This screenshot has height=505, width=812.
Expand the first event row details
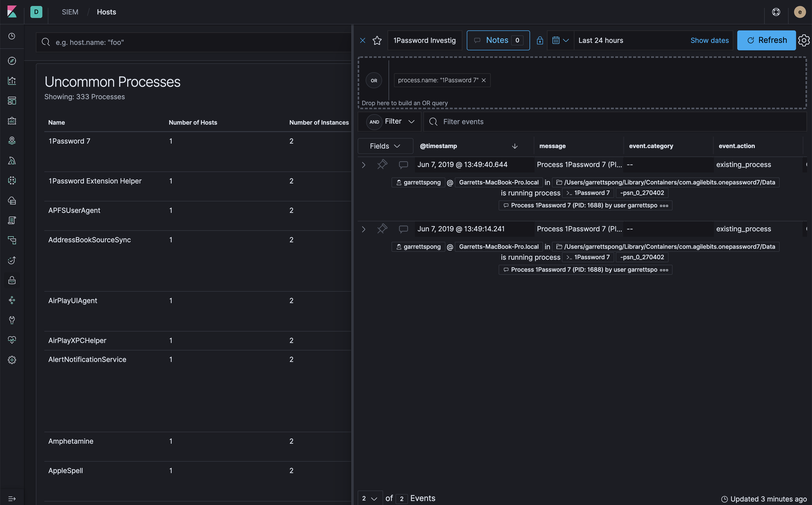(x=363, y=164)
